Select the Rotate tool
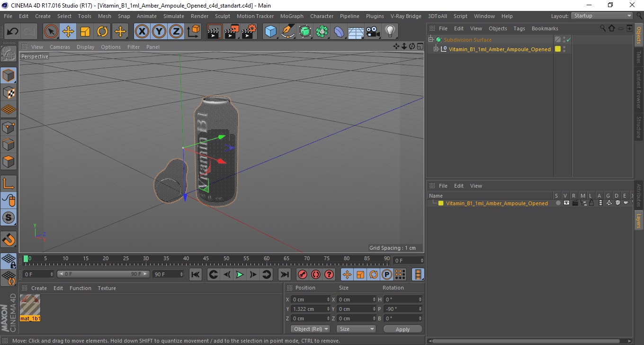This screenshot has height=345, width=644. click(102, 32)
